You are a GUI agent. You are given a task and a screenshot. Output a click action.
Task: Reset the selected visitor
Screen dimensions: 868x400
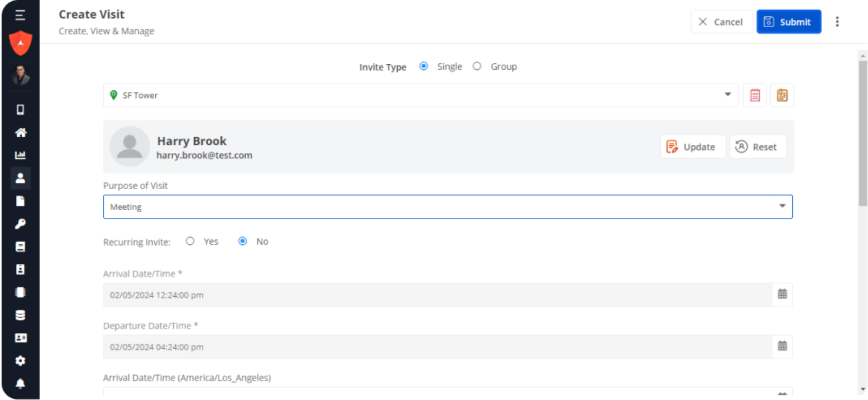coord(758,146)
